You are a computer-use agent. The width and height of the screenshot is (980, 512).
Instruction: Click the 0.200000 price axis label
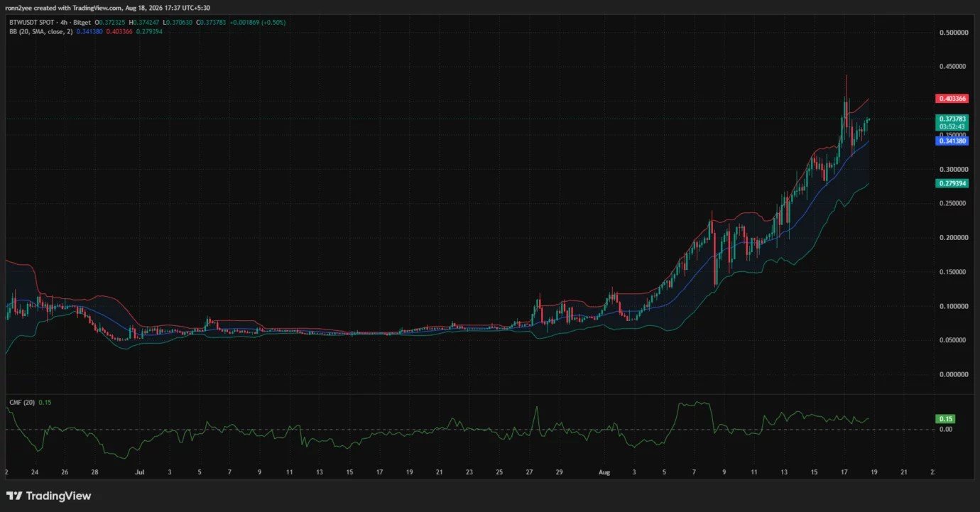[x=954, y=238]
